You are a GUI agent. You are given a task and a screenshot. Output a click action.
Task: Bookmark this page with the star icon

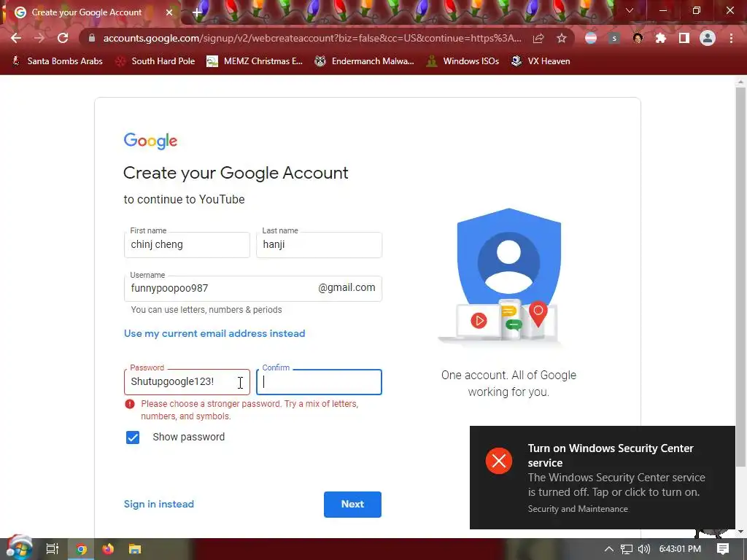pos(562,38)
